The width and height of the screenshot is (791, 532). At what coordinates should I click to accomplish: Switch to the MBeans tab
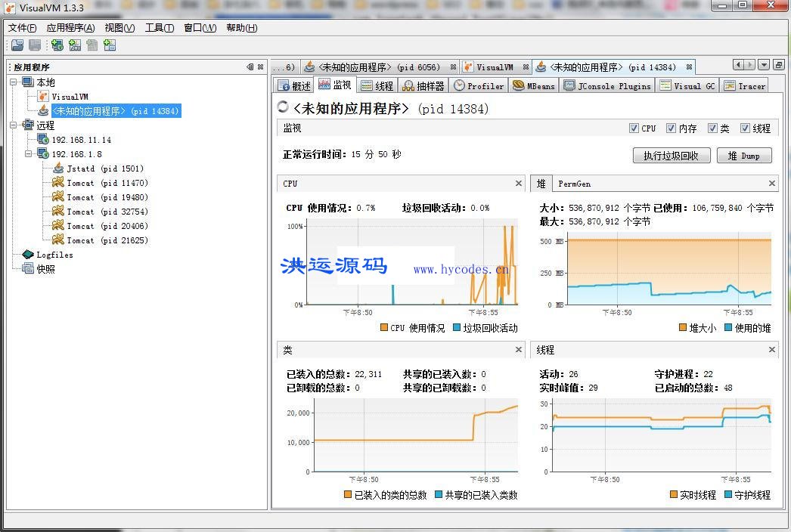click(x=533, y=85)
